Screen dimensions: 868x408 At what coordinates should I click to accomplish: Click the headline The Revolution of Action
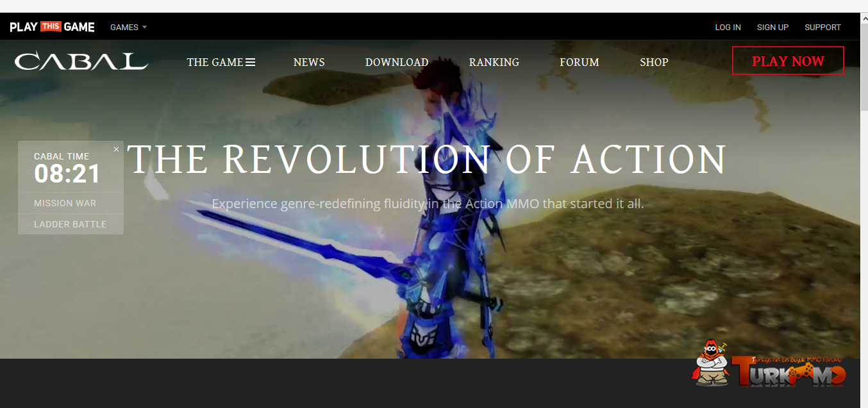[427, 159]
